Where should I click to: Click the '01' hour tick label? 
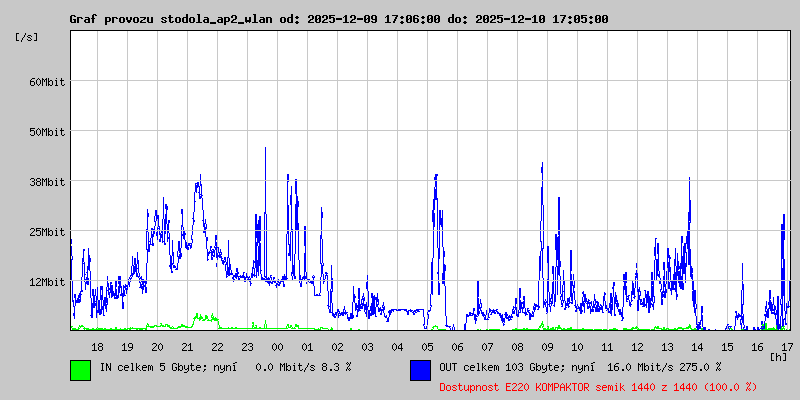(x=307, y=347)
